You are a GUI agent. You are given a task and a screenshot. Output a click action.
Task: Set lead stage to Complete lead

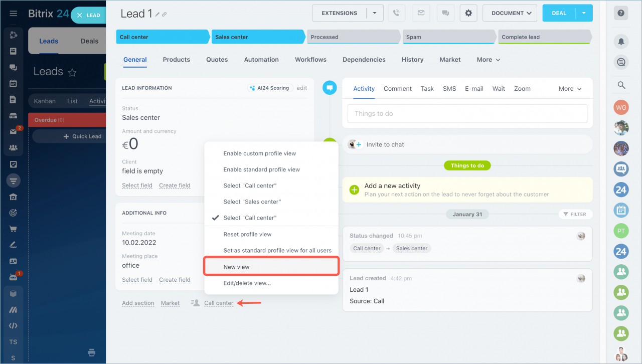[x=545, y=37]
